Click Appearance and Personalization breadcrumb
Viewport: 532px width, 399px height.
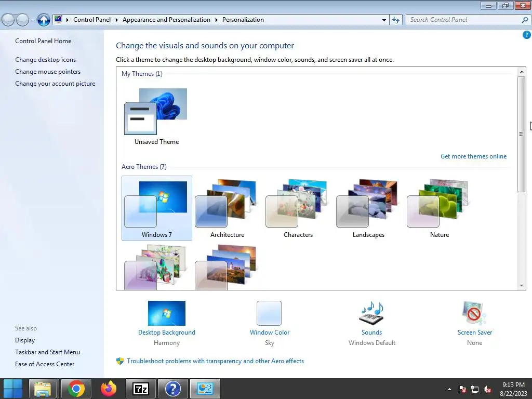tap(166, 20)
